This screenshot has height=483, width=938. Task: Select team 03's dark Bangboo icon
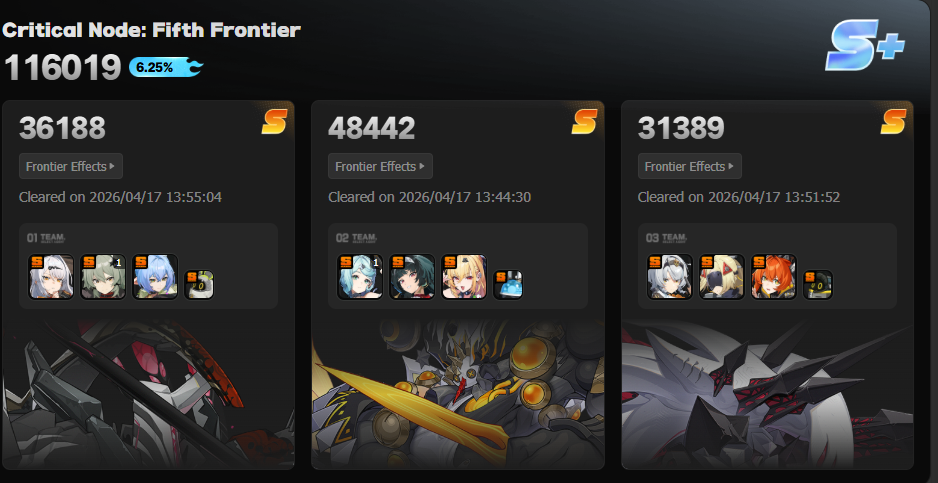coord(818,284)
